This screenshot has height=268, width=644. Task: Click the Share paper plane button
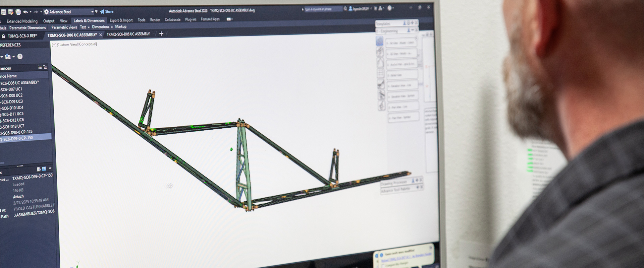click(x=106, y=12)
